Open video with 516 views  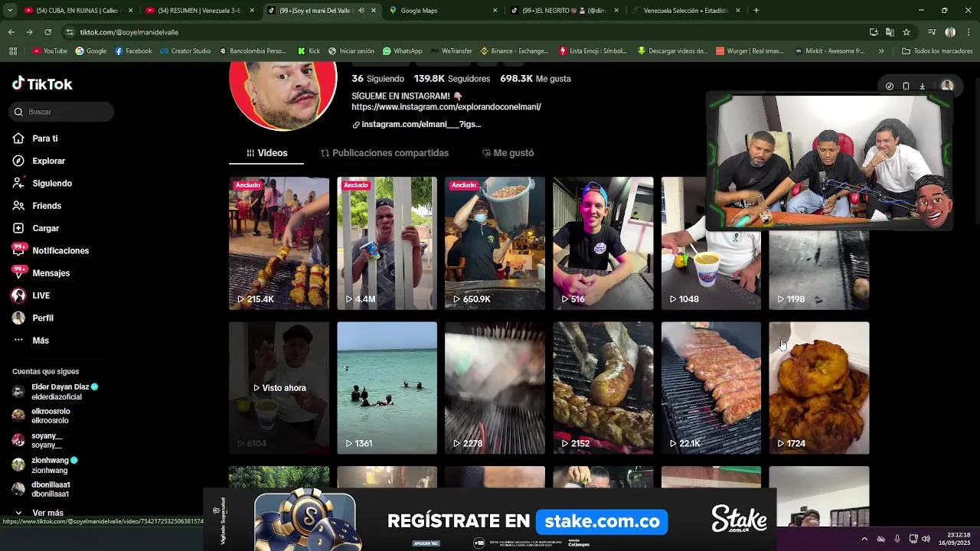(x=603, y=243)
